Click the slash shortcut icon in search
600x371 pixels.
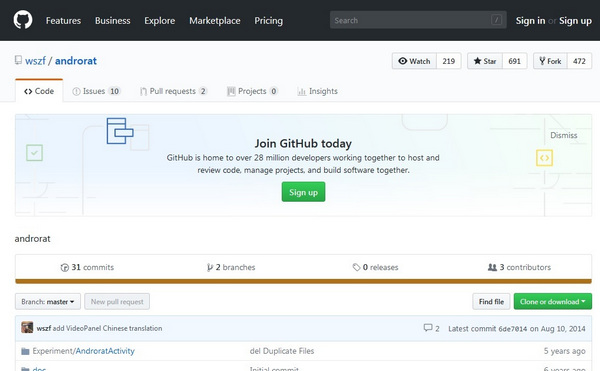tap(496, 20)
